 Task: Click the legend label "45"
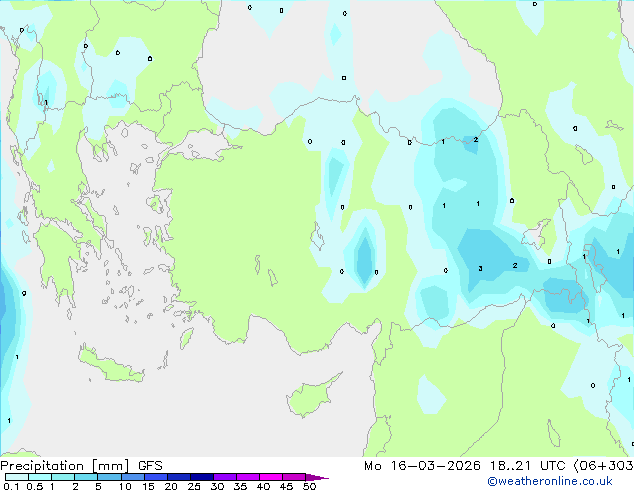286,486
